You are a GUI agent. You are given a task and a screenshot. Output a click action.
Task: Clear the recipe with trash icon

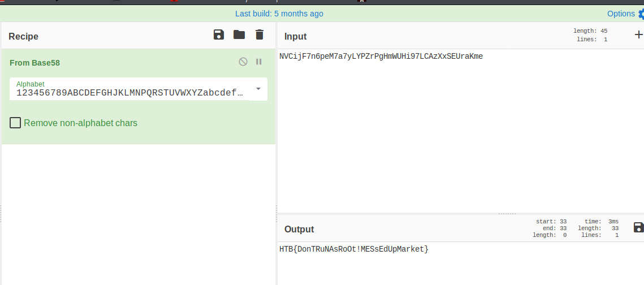[x=260, y=35]
